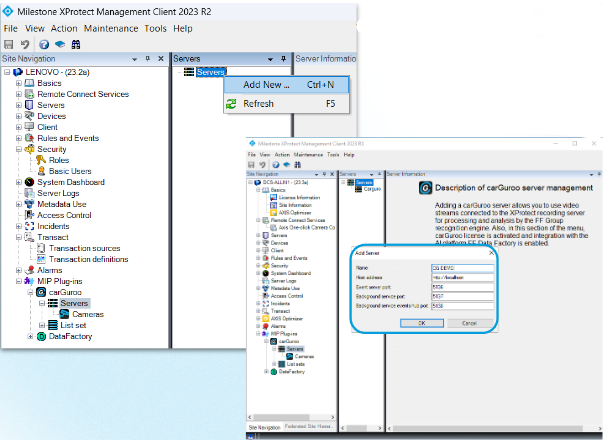Close the Add Server dialog
Screen dimensions: 610x440
click(x=491, y=253)
